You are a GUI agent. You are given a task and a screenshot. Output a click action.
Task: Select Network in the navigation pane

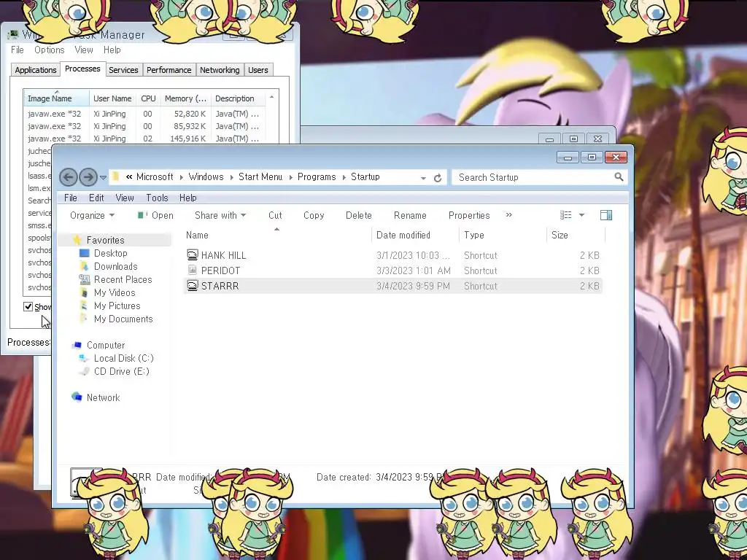click(103, 397)
